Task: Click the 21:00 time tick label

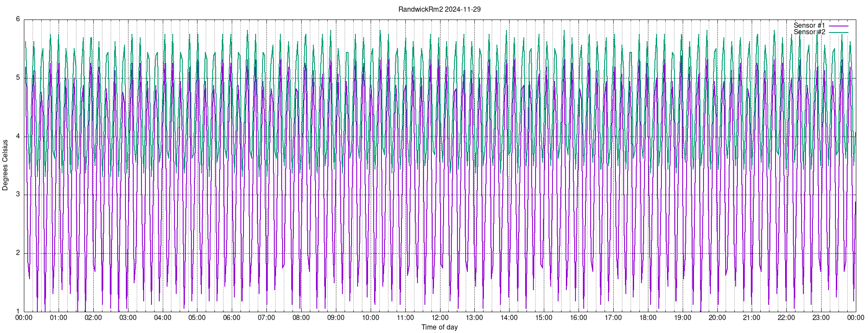Action: (x=752, y=317)
